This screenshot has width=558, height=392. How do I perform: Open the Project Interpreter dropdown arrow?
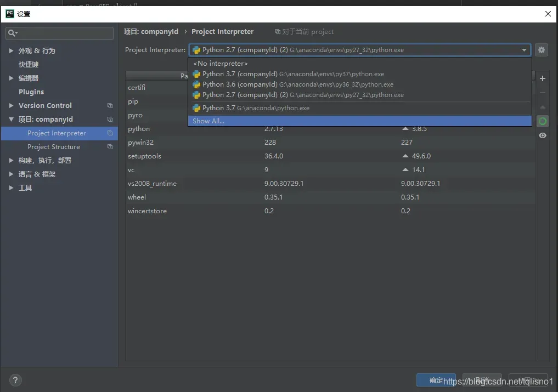click(x=524, y=50)
